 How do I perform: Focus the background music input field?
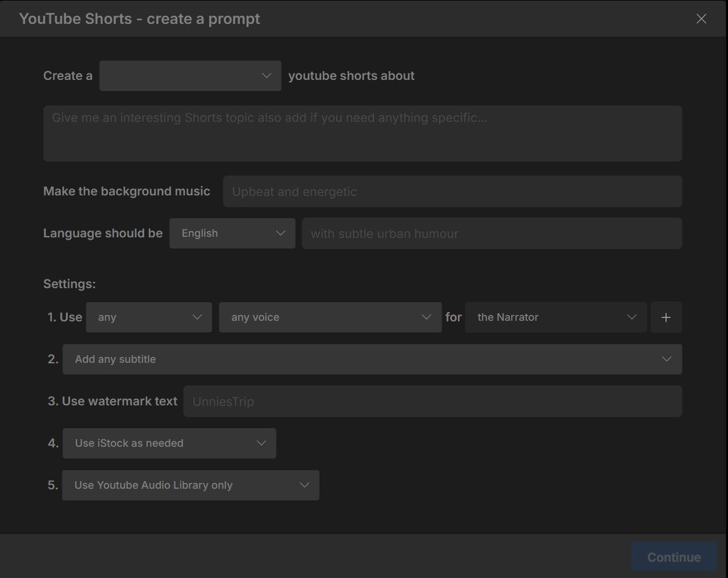(452, 191)
